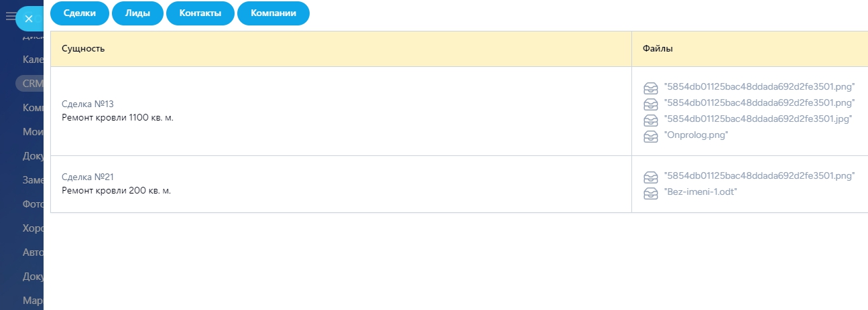Click the second png file icon in Сделка №13 row

click(650, 104)
